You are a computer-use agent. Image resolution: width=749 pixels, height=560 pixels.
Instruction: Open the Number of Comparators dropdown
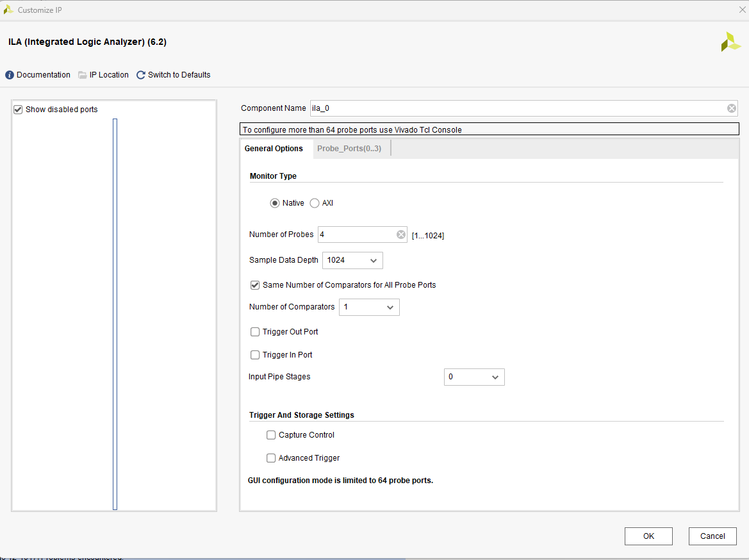pos(369,308)
